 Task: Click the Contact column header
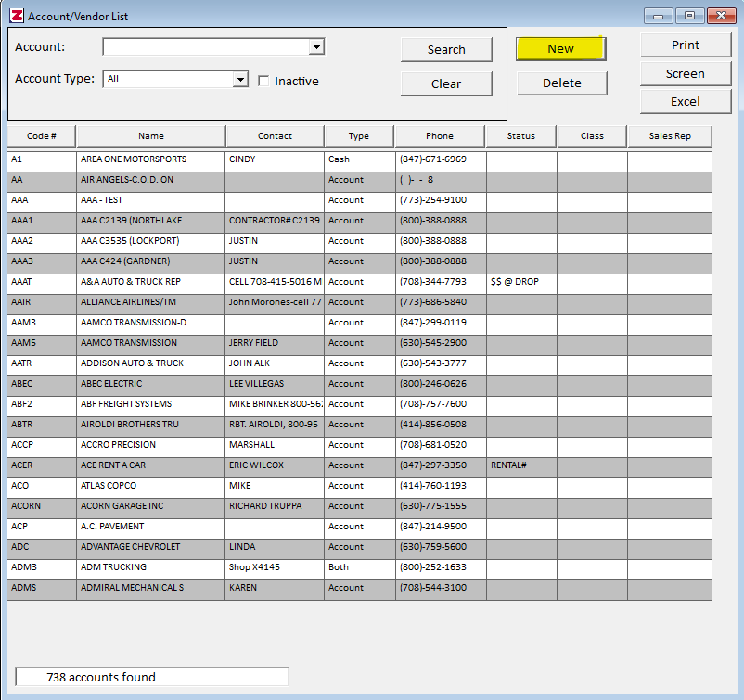[275, 136]
